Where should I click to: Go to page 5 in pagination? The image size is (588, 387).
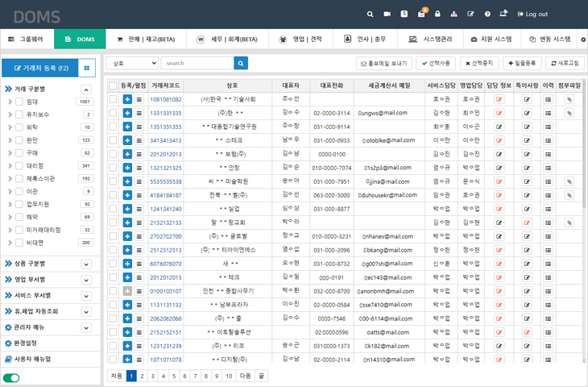(174, 376)
